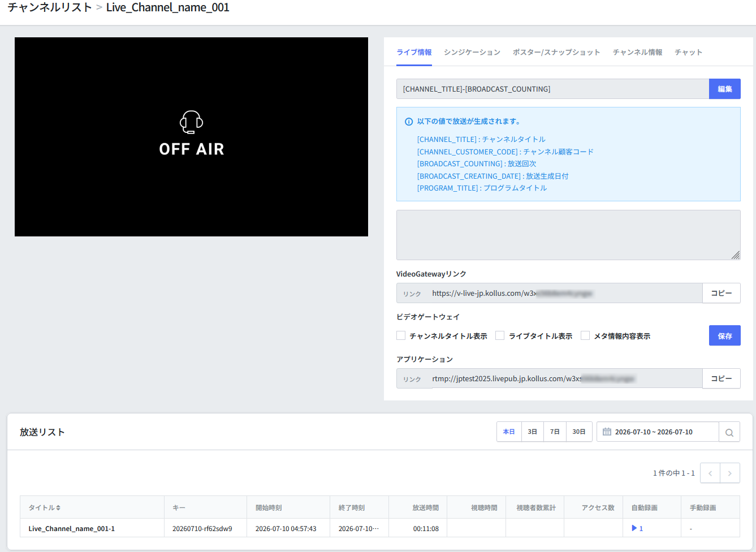
Task: Click チャンネルリスト breadcrumb link
Action: coord(50,7)
